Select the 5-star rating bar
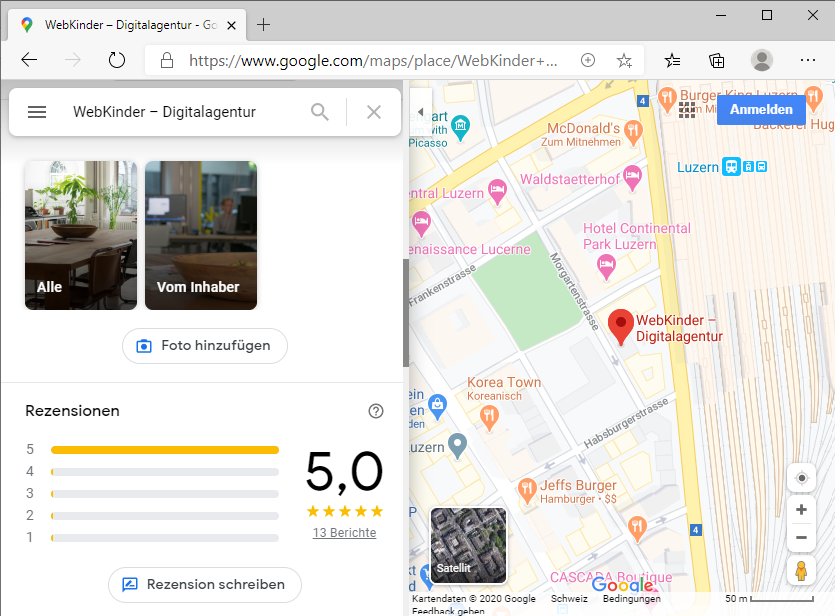The image size is (835, 616). coord(165,450)
